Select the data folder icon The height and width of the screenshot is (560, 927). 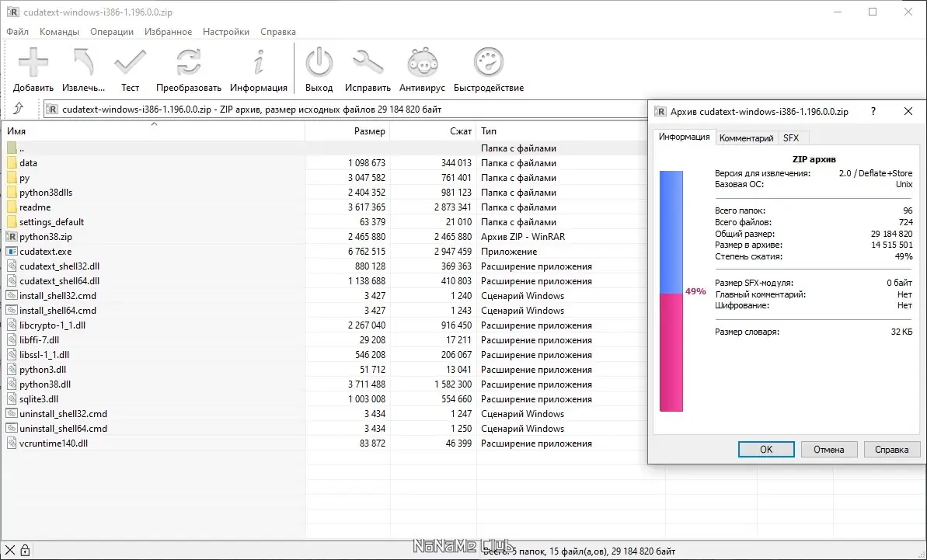coord(12,163)
